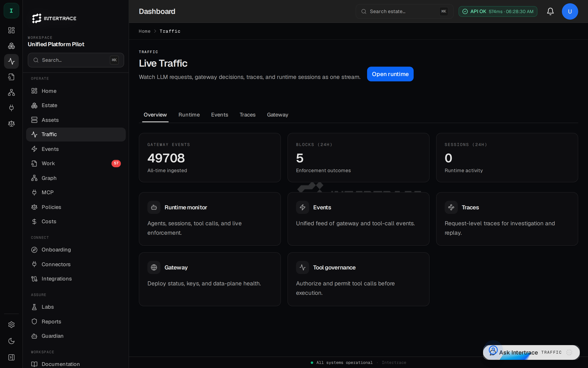The height and width of the screenshot is (368, 588).
Task: Open the Runtime monitor card
Action: [210, 219]
